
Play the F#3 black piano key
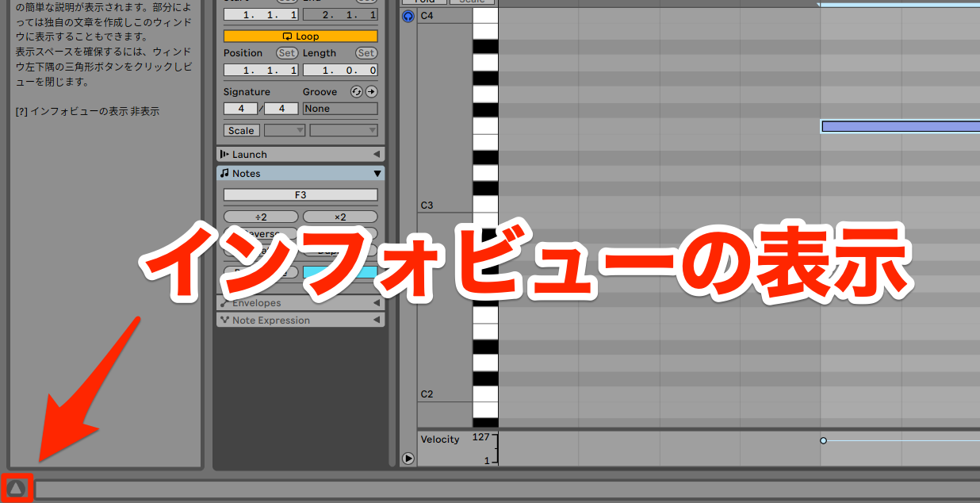[485, 110]
